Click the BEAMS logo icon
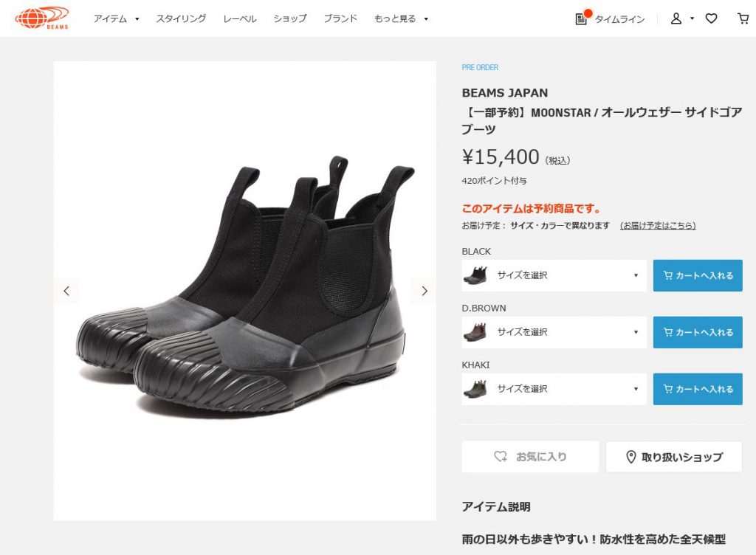This screenshot has width=756, height=555. pos(42,18)
